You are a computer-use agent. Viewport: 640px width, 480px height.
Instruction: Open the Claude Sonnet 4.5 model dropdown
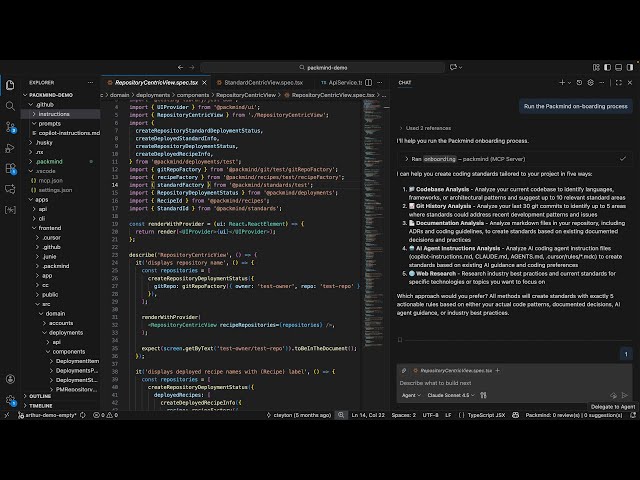coord(451,395)
